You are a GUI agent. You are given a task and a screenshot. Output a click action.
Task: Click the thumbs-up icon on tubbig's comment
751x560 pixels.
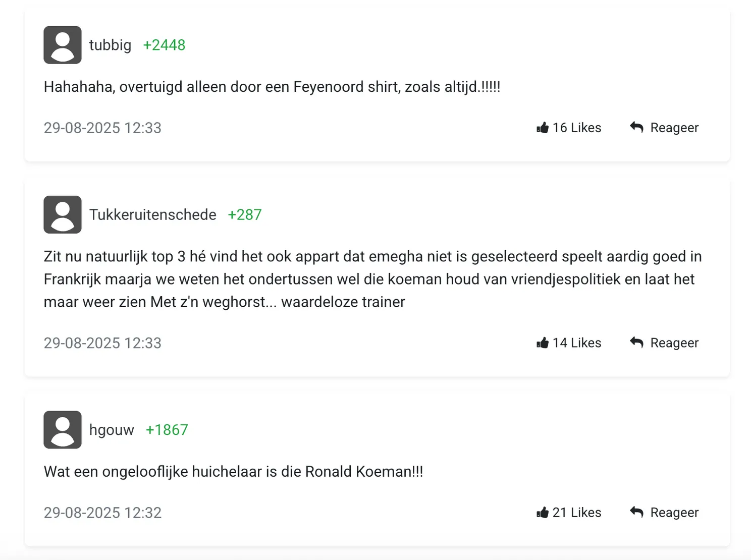(x=542, y=127)
